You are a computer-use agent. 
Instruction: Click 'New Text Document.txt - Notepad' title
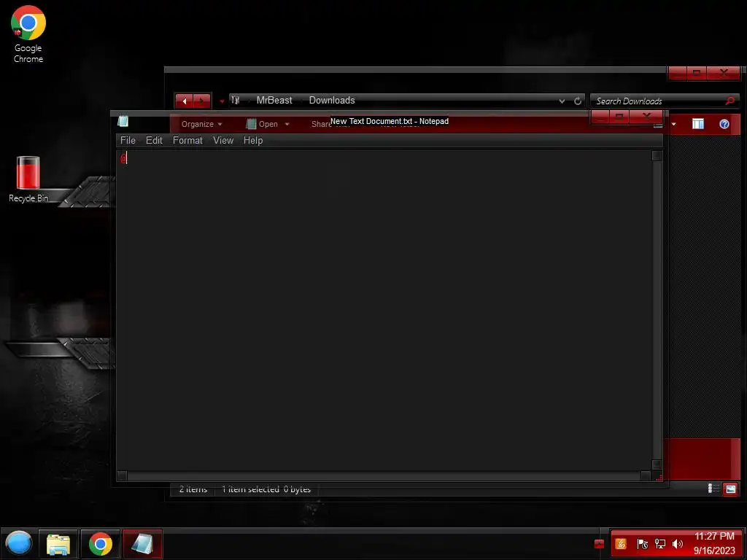pyautogui.click(x=390, y=121)
